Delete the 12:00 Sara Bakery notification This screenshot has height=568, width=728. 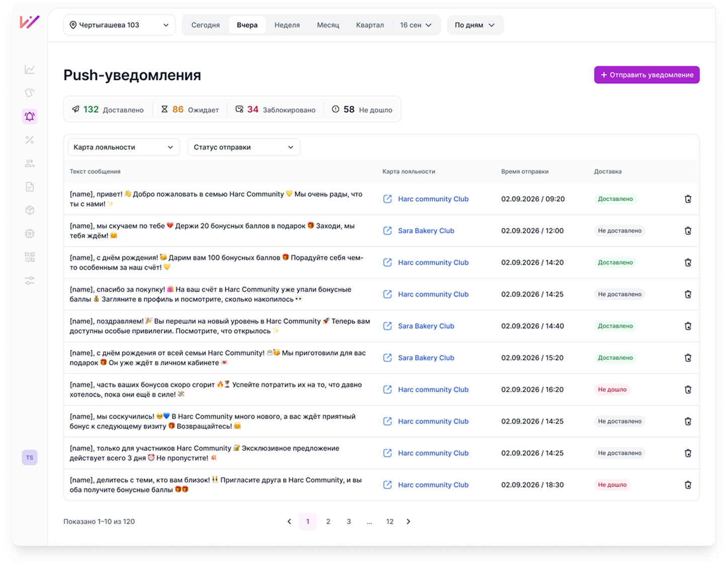(688, 231)
